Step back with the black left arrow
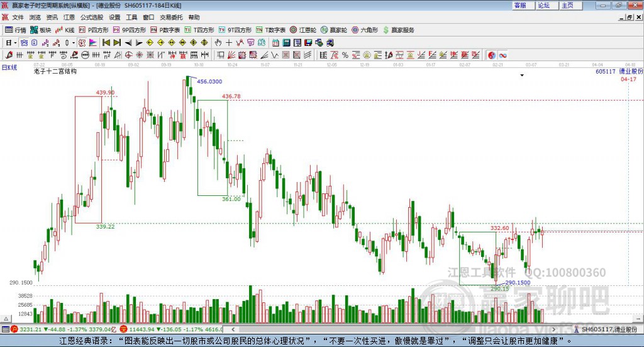644x347 pixels. coord(128,43)
